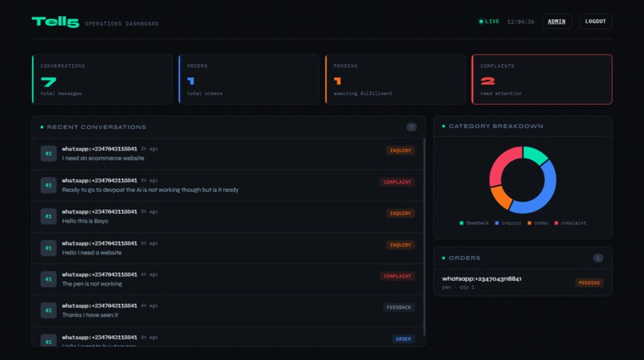Viewport: 644px width, 360px height.
Task: Click the green feedback donut segment
Action: [x=534, y=155]
